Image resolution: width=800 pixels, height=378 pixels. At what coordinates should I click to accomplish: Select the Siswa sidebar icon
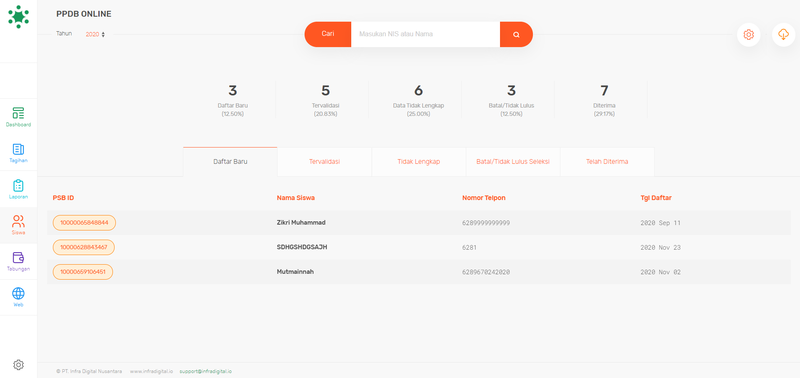coord(18,225)
